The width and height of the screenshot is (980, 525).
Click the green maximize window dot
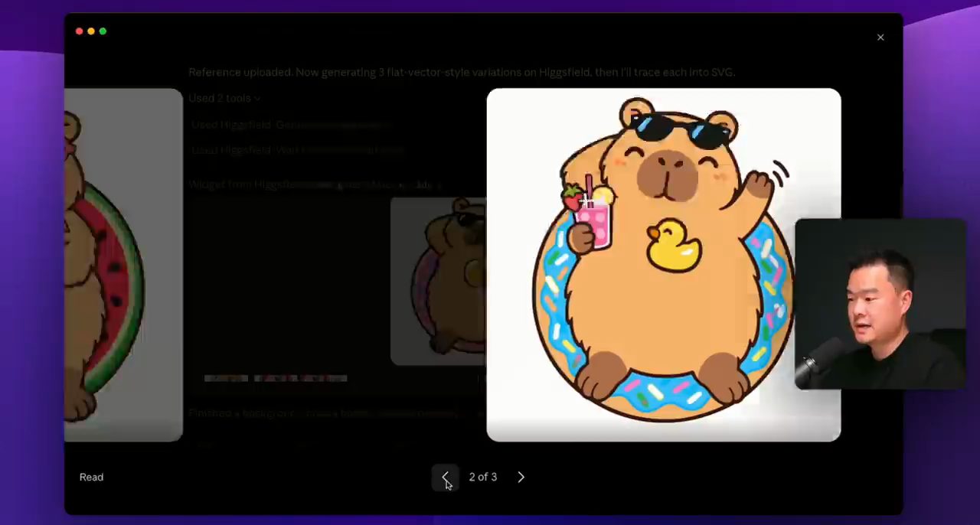pos(103,31)
